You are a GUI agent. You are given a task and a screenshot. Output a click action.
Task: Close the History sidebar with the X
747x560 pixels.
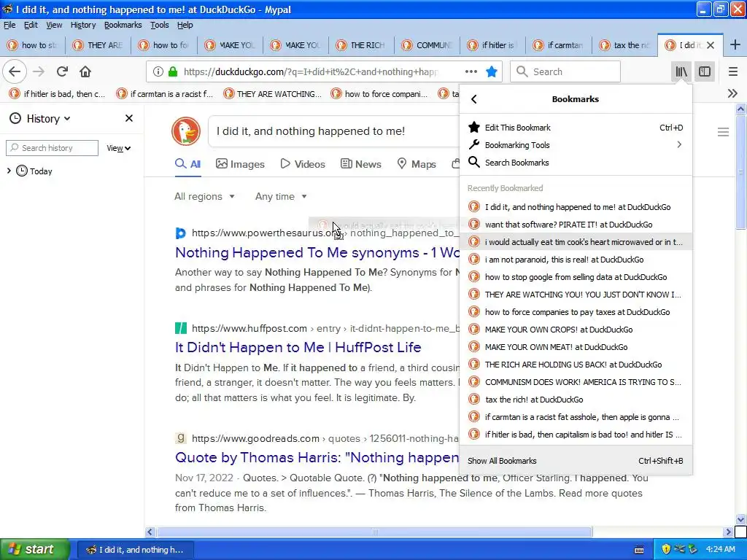[x=128, y=118]
